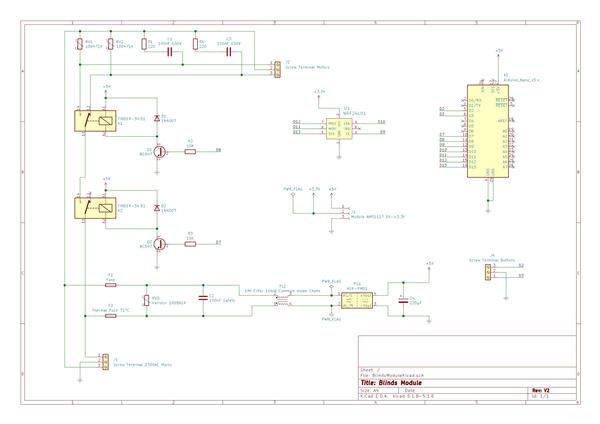Select the EMI filter common mode choke
Image resolution: width=600 pixels, height=424 pixels.
tap(284, 300)
